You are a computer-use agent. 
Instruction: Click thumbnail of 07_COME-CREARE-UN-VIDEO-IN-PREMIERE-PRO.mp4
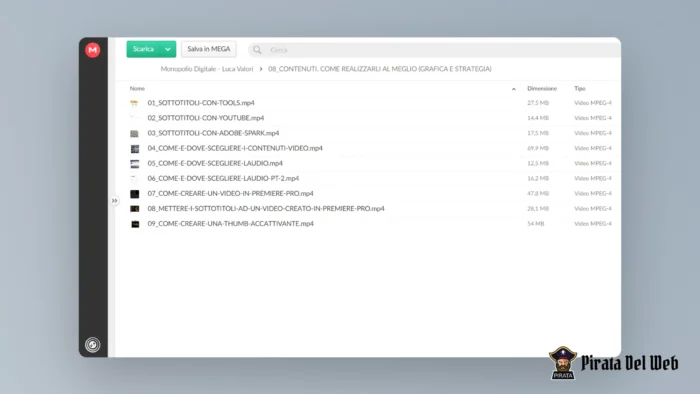[x=134, y=194]
